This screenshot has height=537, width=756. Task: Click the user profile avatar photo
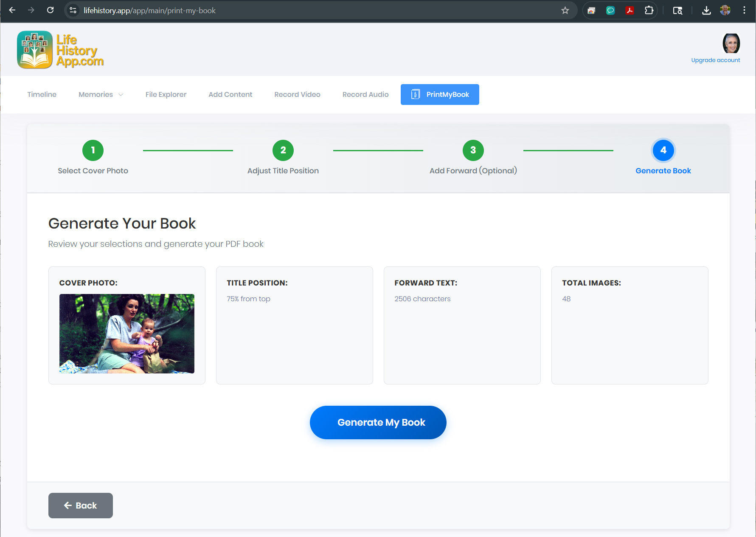click(x=731, y=43)
